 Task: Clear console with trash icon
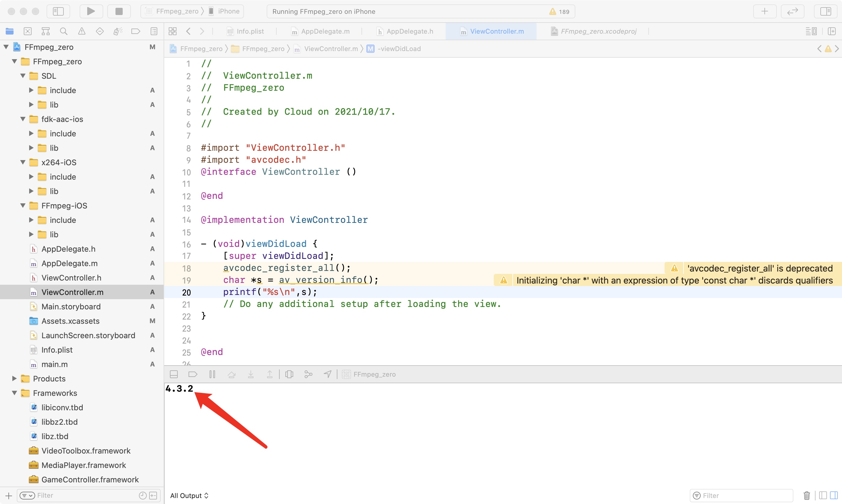pyautogui.click(x=806, y=496)
